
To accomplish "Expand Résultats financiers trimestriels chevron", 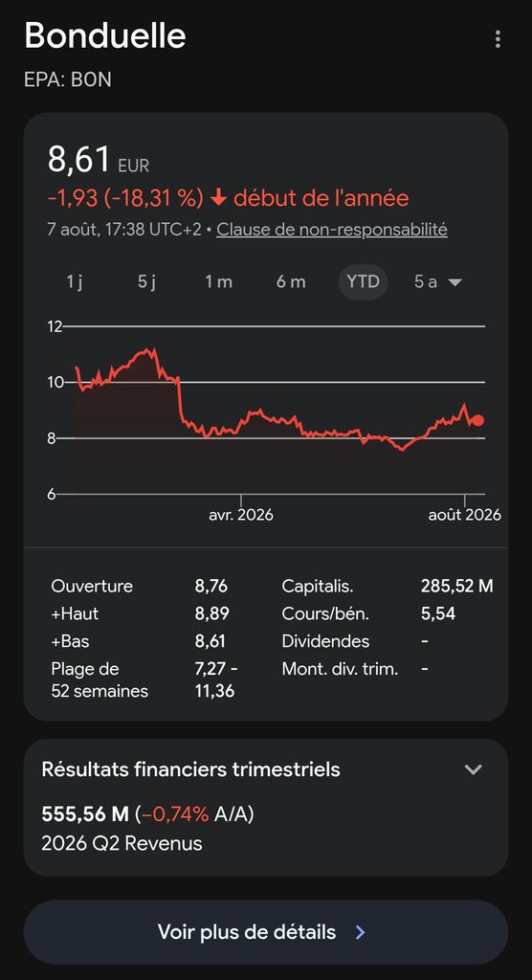I will tap(474, 769).
